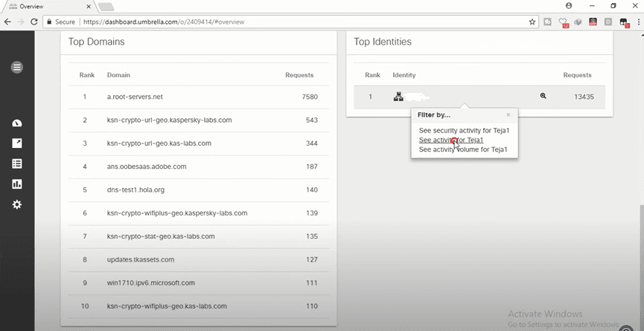
Task: Click ksn-crypto-wifiplus-geo.kas-labs.com domain
Action: tap(167, 306)
